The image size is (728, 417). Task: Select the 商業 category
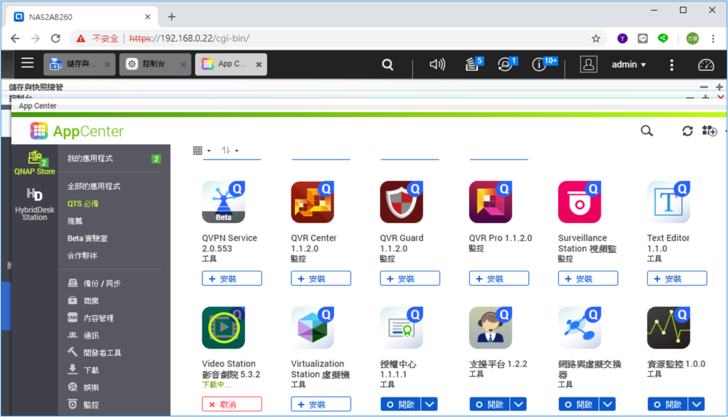point(84,300)
